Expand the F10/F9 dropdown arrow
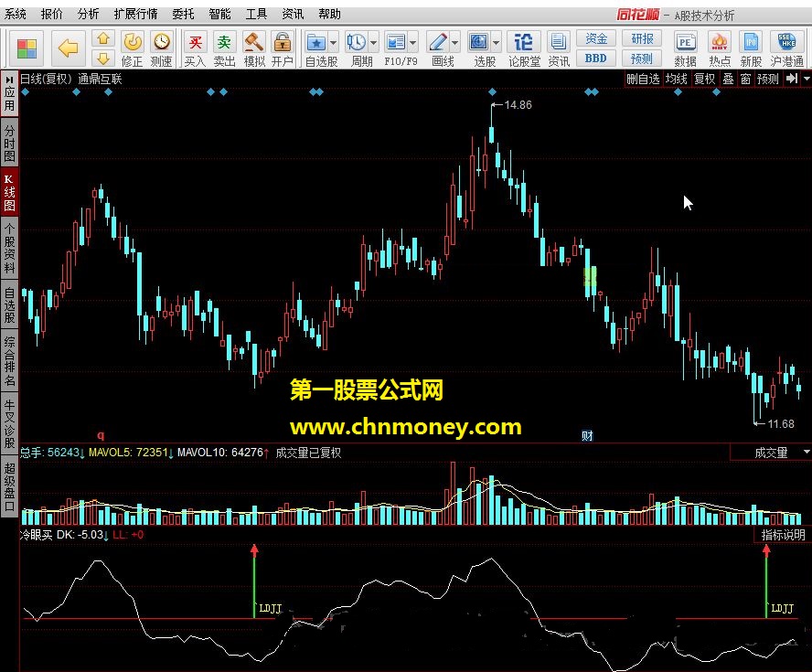This screenshot has width=812, height=672. pyautogui.click(x=413, y=42)
